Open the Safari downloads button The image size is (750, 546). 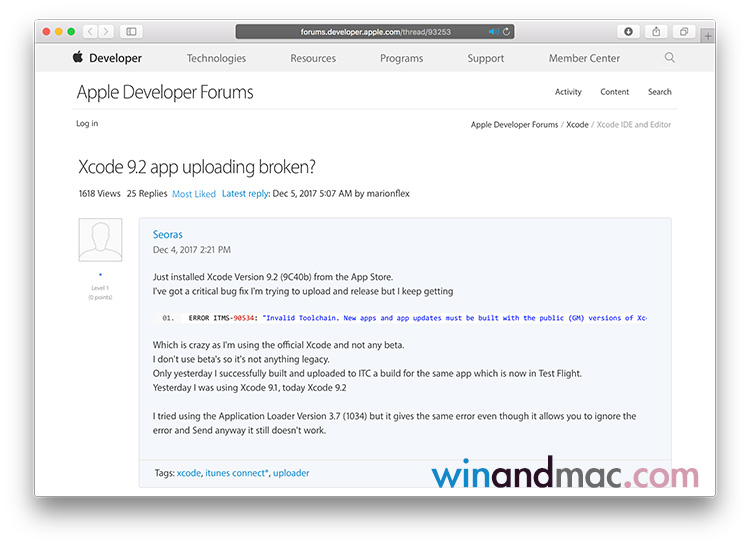628,32
